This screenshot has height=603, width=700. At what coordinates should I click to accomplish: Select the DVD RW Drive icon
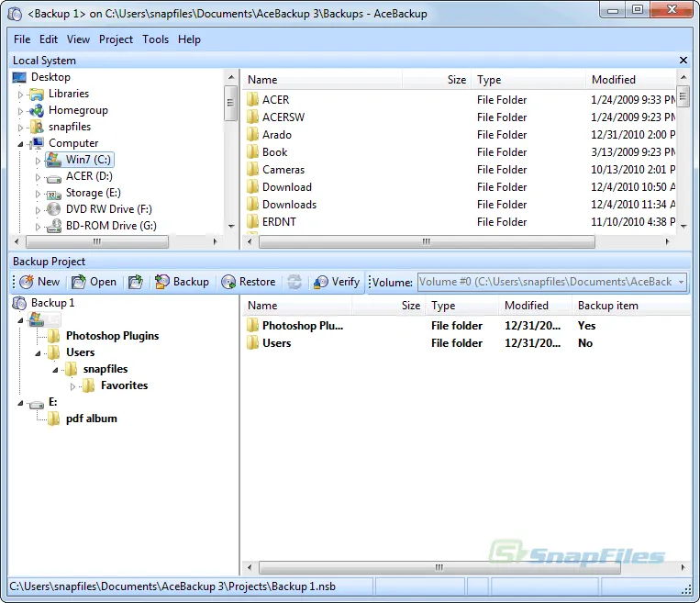tap(53, 209)
